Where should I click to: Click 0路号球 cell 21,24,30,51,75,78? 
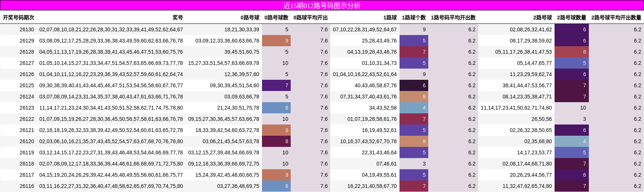[x=238, y=108]
